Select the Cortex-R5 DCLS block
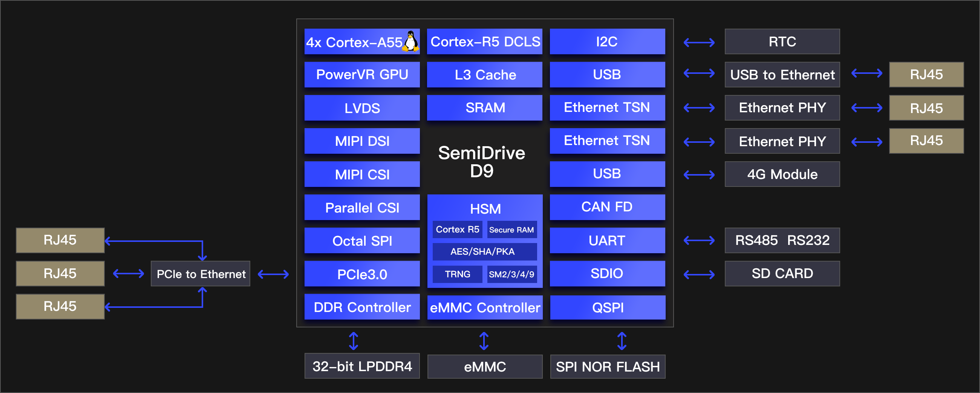980x393 pixels. (485, 41)
